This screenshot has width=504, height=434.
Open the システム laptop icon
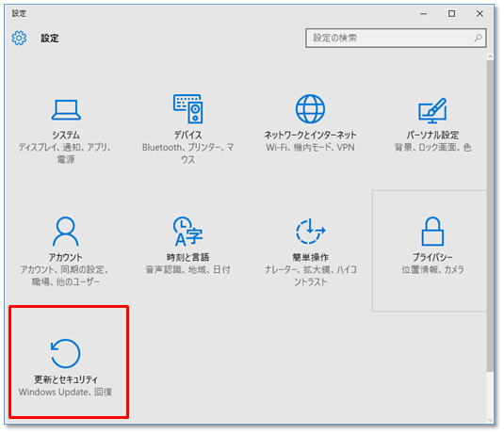pyautogui.click(x=66, y=109)
